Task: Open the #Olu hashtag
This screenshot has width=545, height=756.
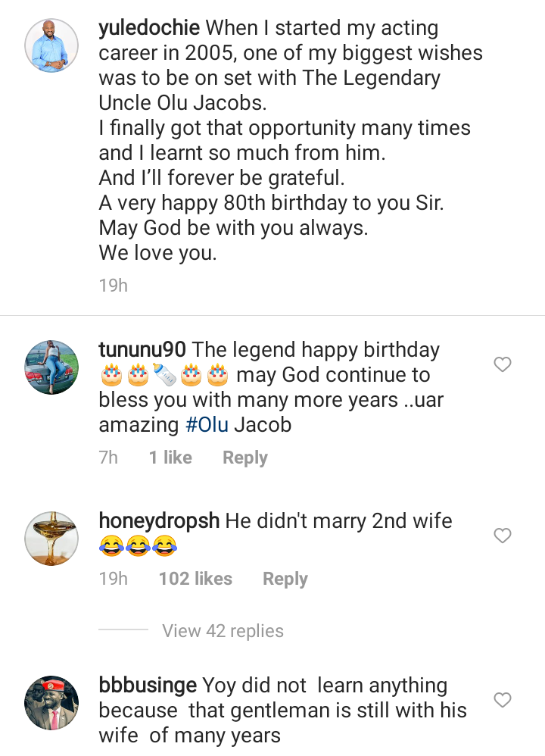Action: 207,425
